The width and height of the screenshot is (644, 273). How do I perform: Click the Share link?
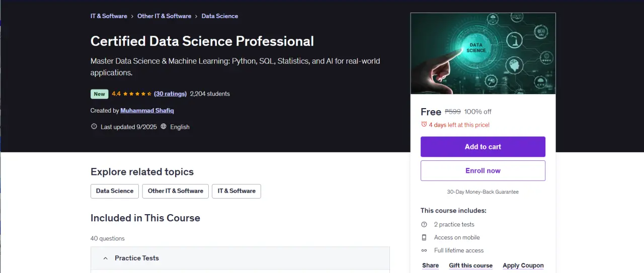point(431,265)
